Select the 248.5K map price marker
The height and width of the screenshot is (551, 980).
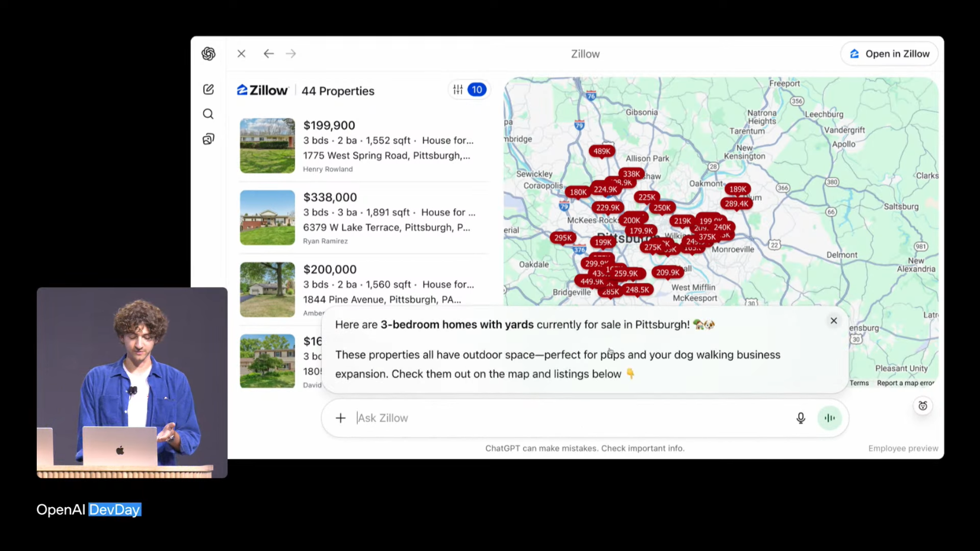pos(638,290)
